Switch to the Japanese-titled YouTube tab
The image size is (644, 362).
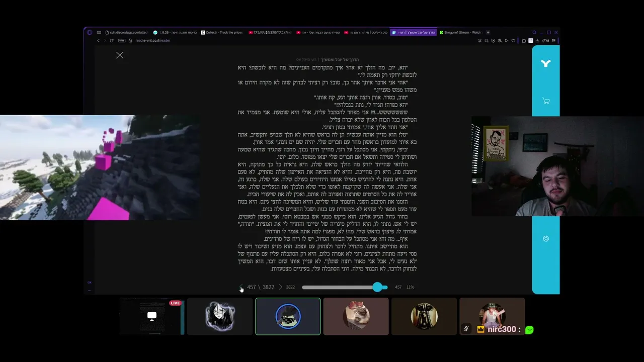tap(270, 32)
